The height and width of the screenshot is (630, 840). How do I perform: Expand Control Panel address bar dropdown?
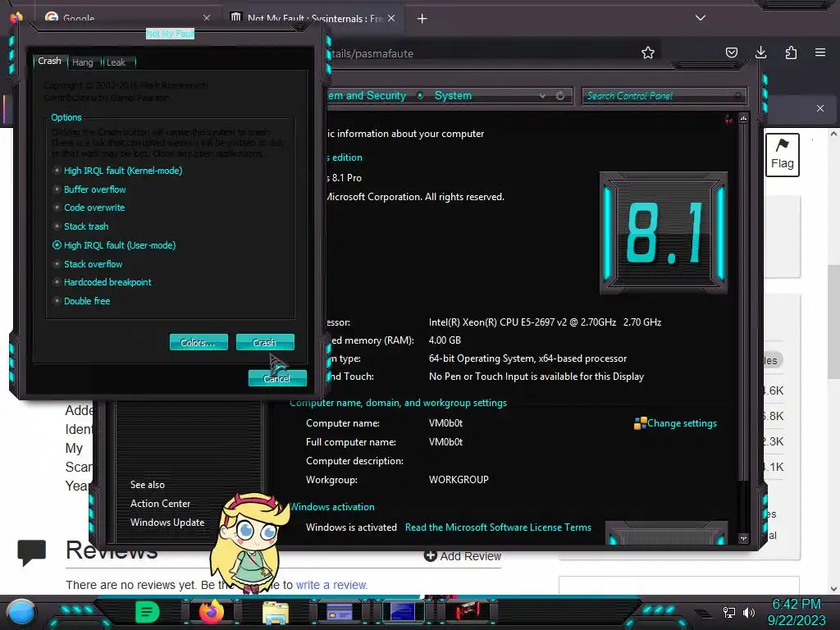point(543,95)
